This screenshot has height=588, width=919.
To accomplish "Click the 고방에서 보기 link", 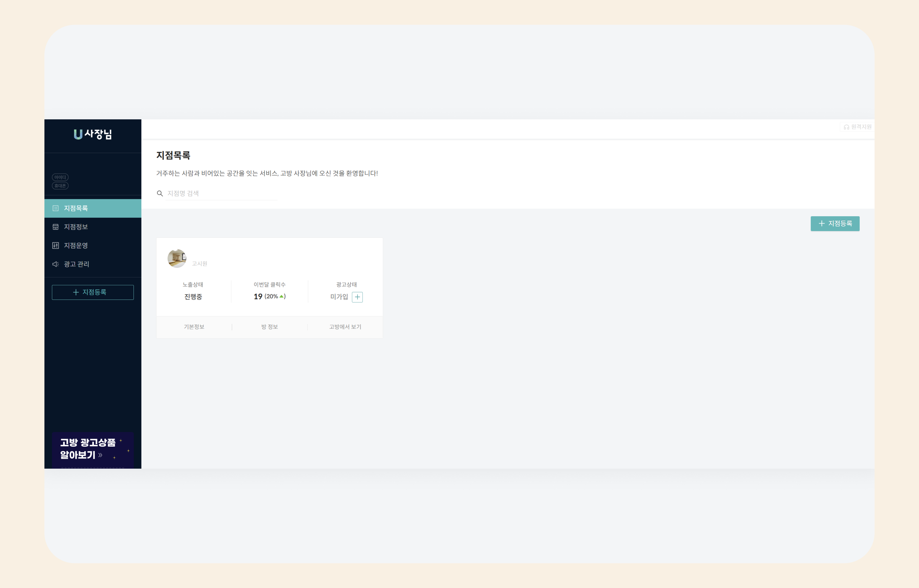I will pyautogui.click(x=345, y=327).
